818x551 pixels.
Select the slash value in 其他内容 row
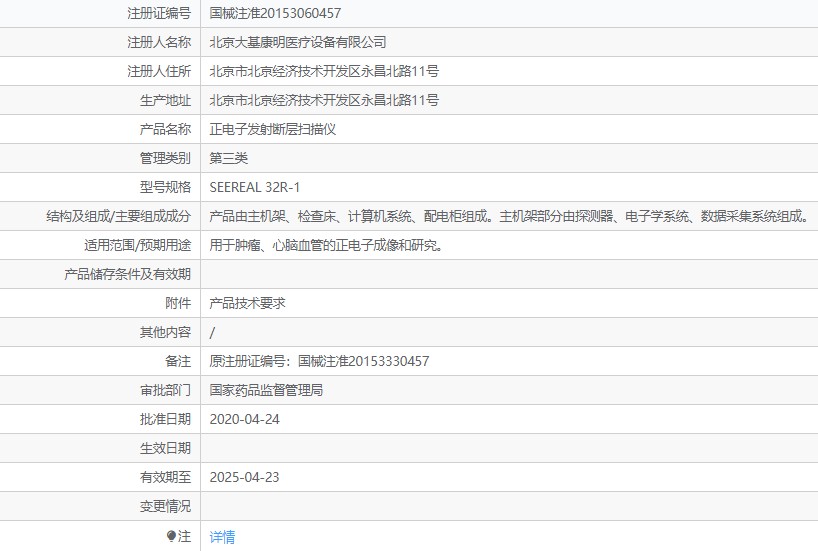[x=212, y=332]
